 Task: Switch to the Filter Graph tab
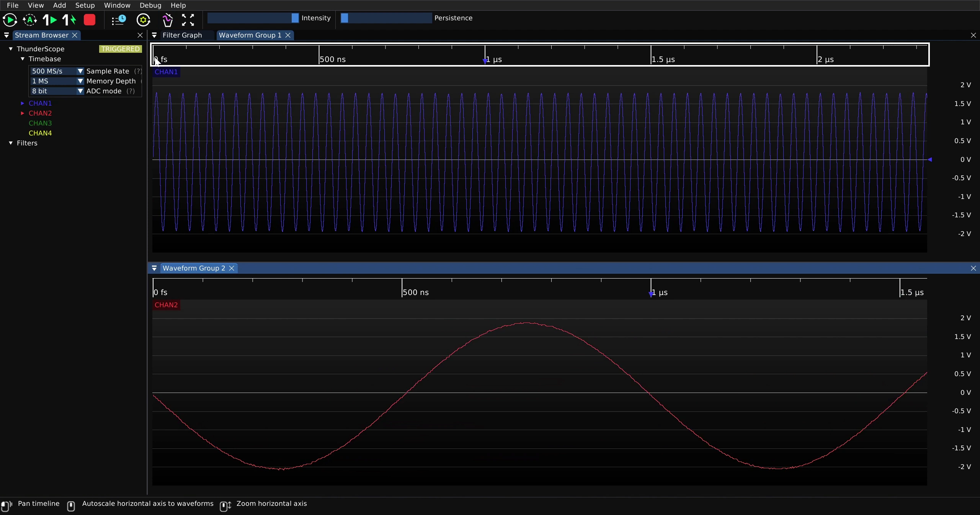[x=182, y=35]
